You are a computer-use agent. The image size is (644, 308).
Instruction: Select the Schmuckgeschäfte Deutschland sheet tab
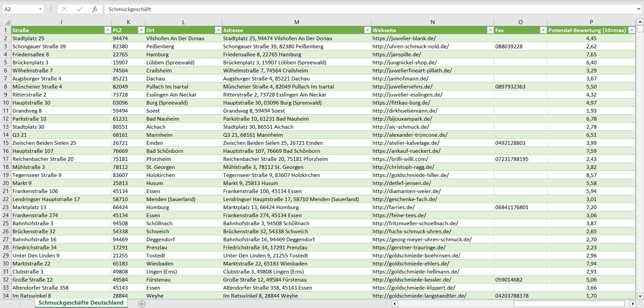coord(81,303)
